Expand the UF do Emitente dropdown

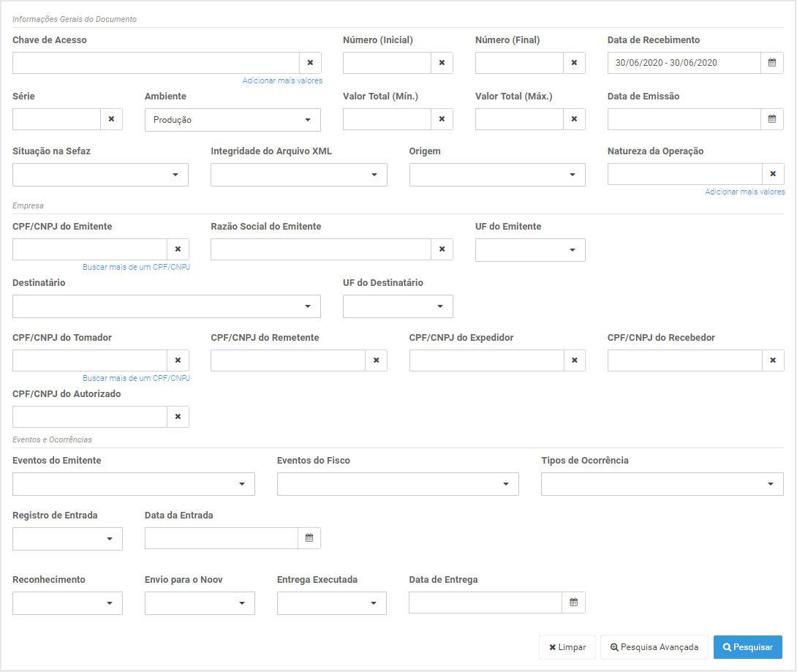pos(530,250)
